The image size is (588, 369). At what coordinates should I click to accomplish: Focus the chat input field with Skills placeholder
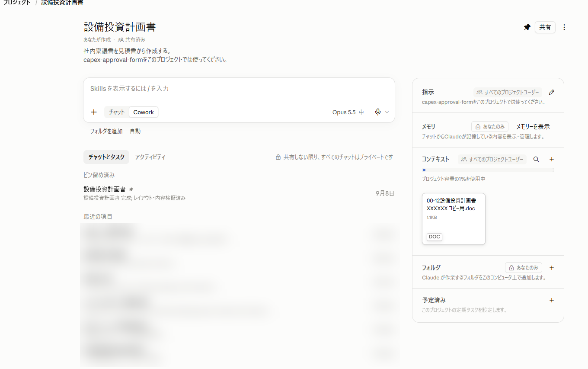pyautogui.click(x=239, y=89)
